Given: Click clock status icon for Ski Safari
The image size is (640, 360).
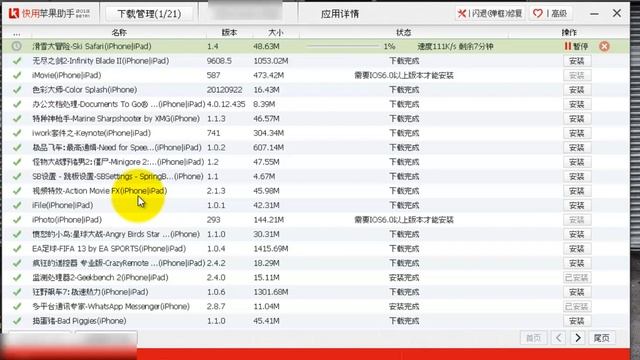Looking at the screenshot, I should [17, 46].
